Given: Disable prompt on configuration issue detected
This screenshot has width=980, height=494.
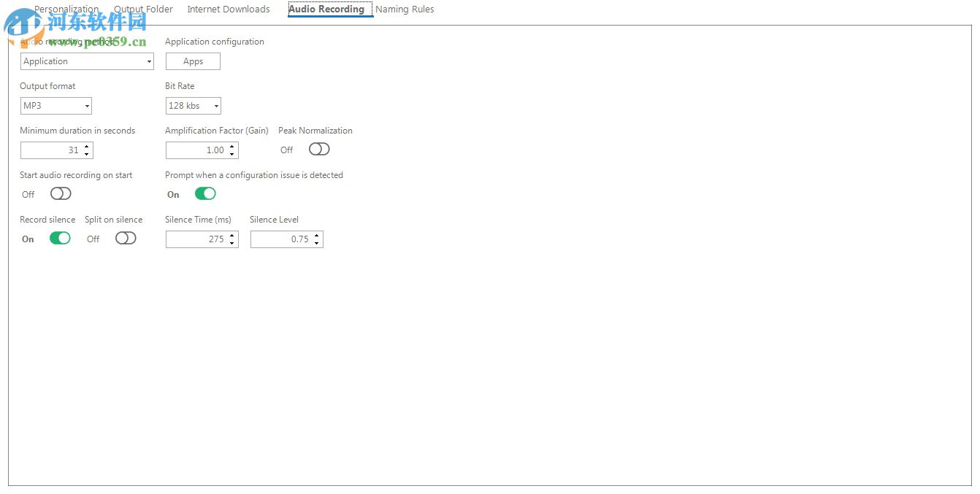Looking at the screenshot, I should [x=205, y=193].
